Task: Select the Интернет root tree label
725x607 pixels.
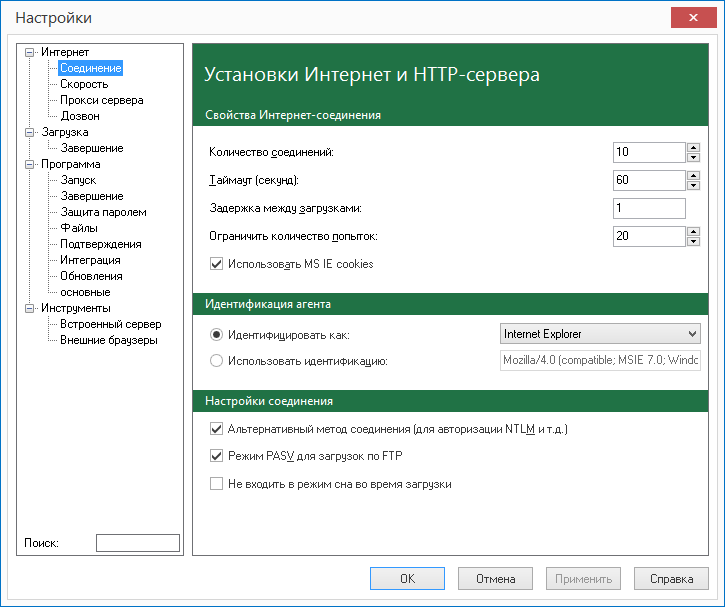Action: (65, 52)
